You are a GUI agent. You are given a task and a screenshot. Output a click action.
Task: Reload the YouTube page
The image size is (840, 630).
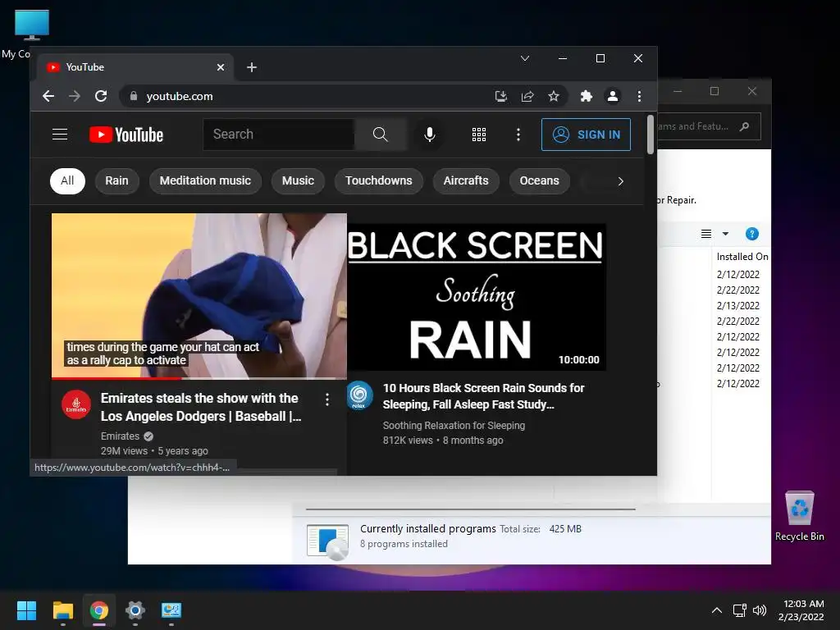coord(101,96)
